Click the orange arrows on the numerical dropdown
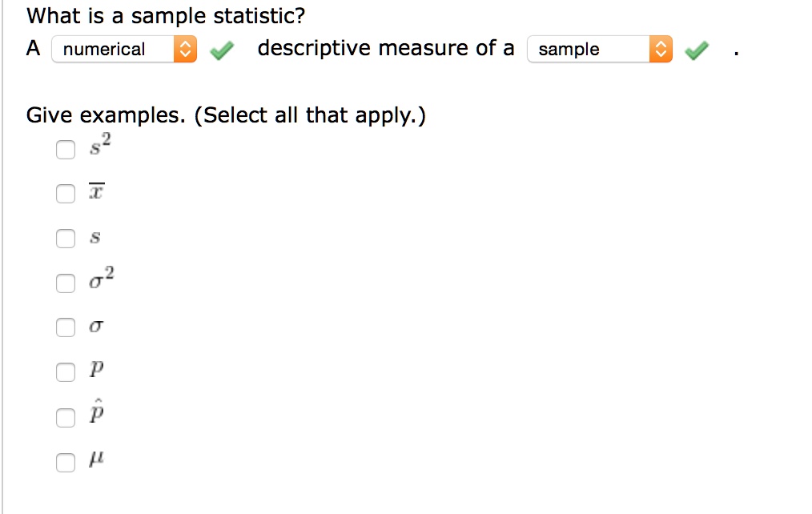Screen dimensions: 812x514 pyautogui.click(x=185, y=50)
